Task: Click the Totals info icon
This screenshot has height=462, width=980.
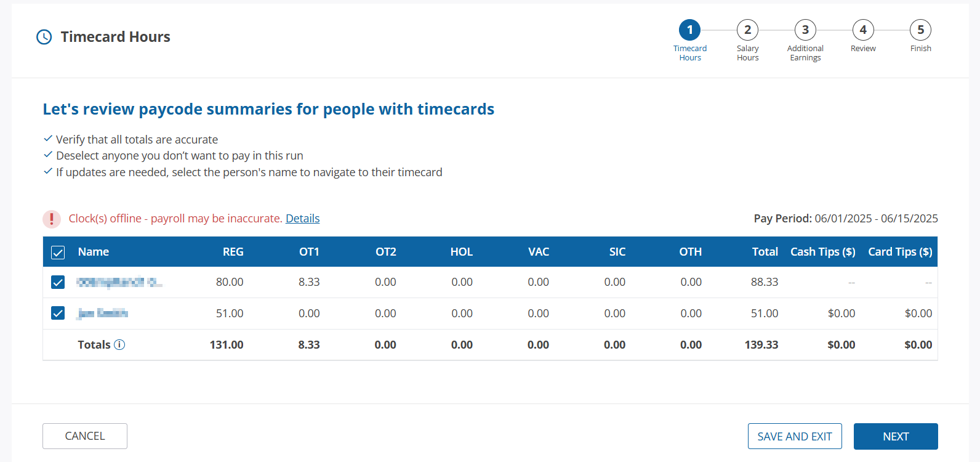Action: click(x=119, y=345)
